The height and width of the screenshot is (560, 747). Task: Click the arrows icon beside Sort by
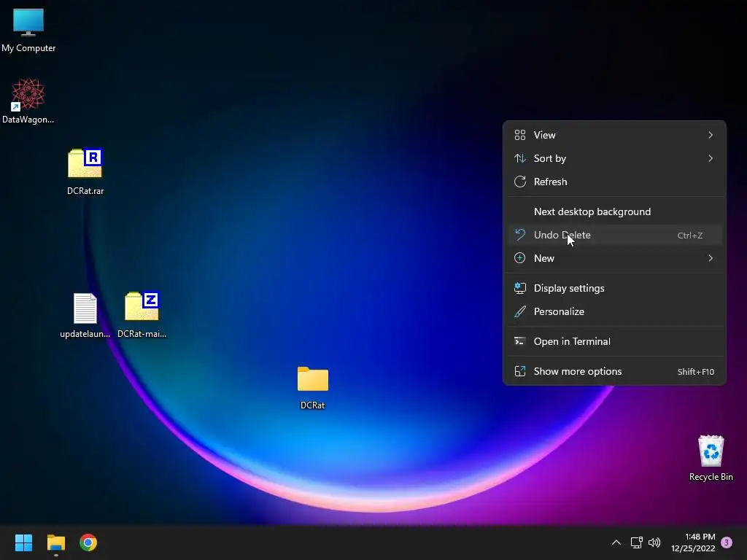519,158
